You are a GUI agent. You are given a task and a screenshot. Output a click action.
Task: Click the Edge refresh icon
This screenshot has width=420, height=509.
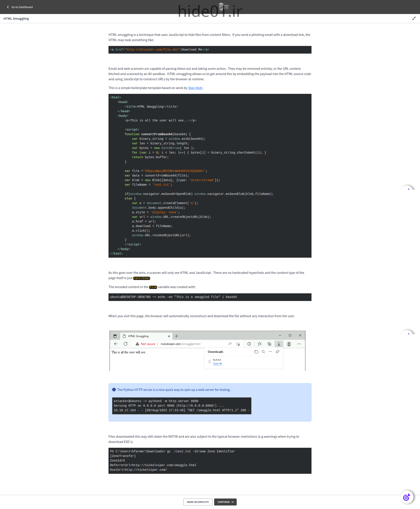[125, 344]
